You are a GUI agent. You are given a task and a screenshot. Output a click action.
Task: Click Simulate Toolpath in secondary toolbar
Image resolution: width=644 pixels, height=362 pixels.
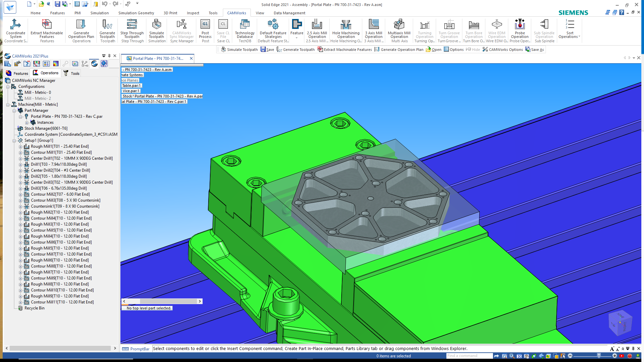point(240,50)
